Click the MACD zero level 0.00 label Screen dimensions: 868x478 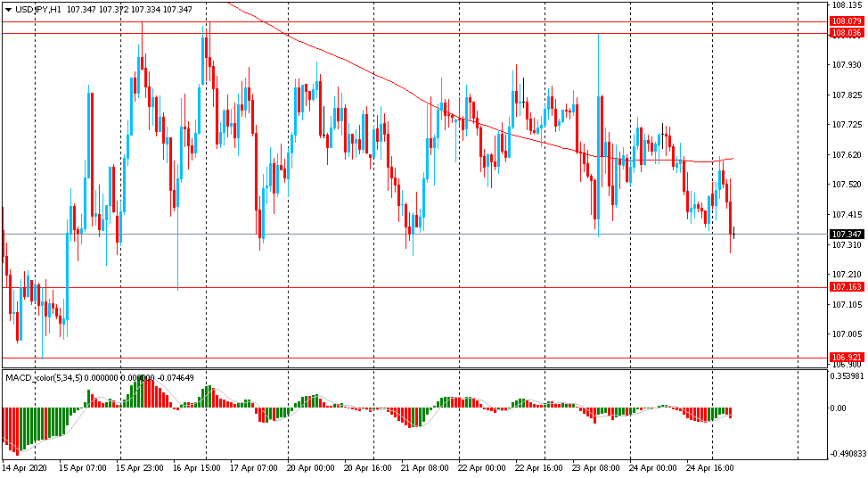(839, 408)
